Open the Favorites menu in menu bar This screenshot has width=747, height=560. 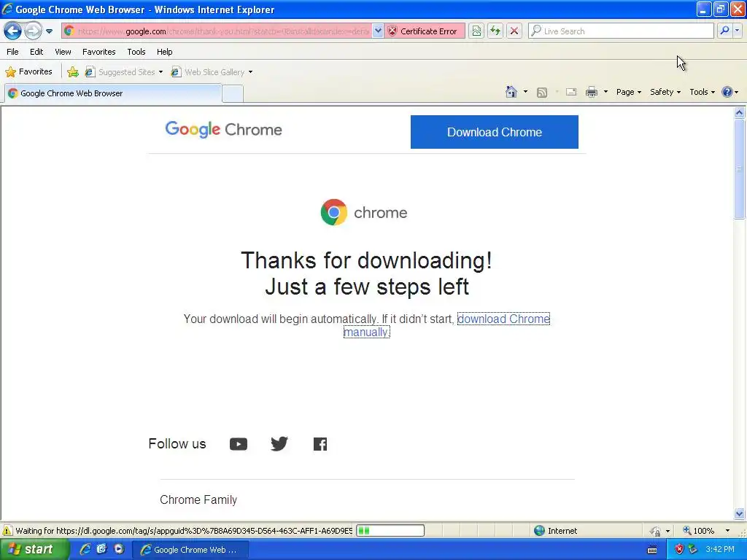(x=98, y=52)
